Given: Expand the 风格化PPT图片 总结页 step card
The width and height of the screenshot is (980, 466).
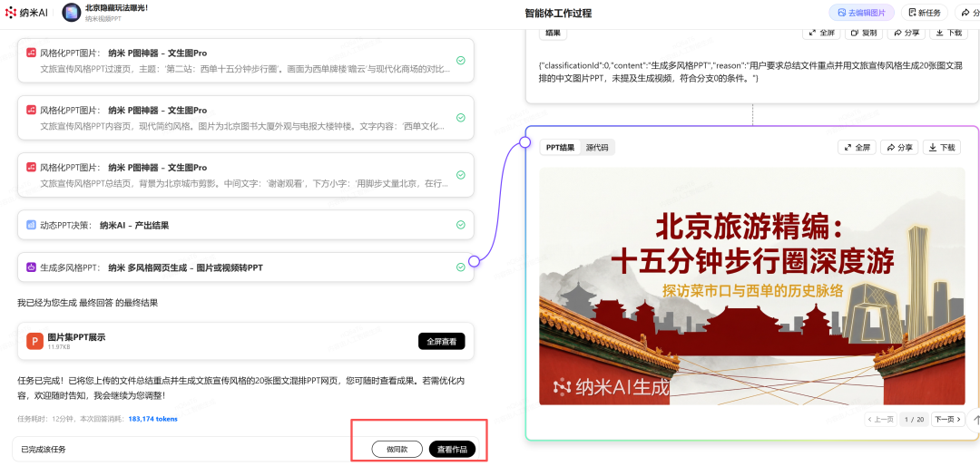Looking at the screenshot, I should (246, 175).
